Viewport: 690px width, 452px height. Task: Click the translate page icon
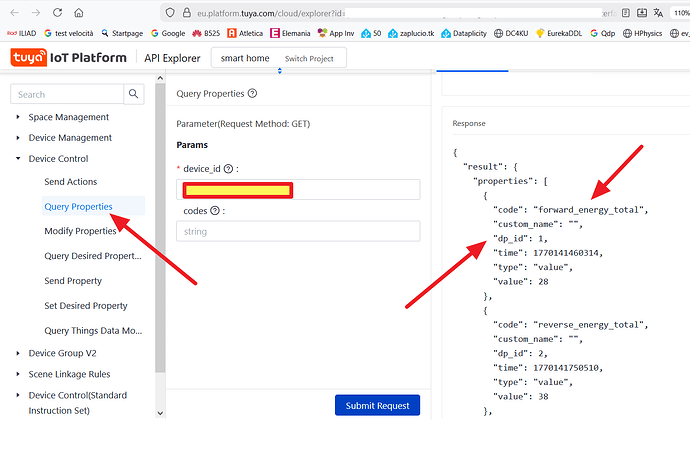658,13
